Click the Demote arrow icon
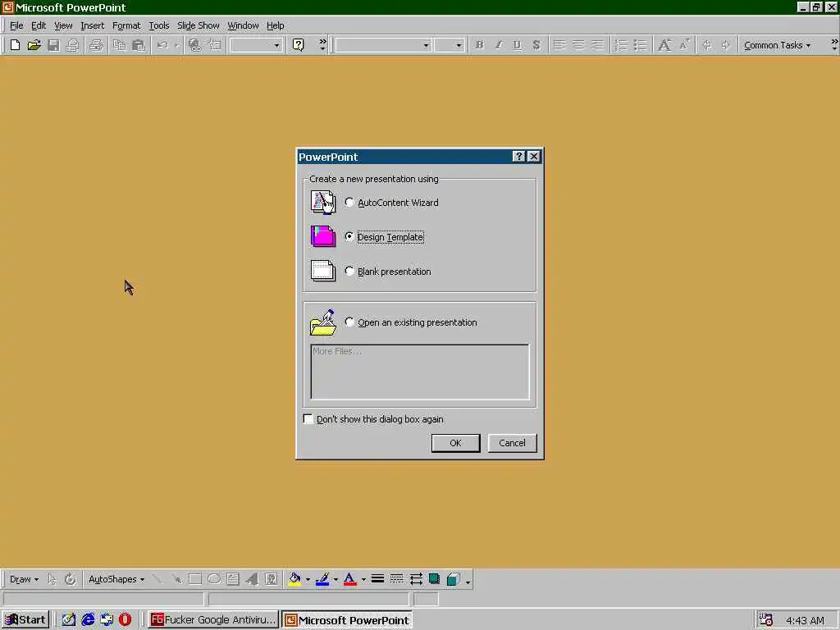This screenshot has height=630, width=840. pyautogui.click(x=726, y=45)
